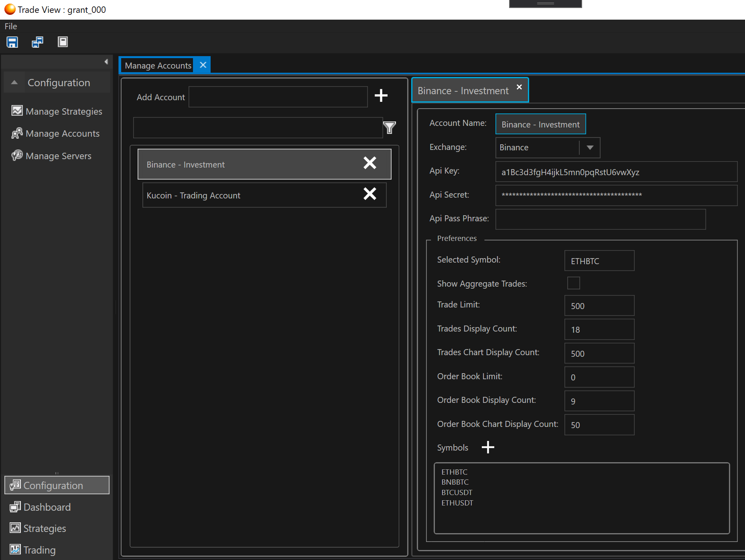The width and height of the screenshot is (745, 560).
Task: Click the Save All icon in the toolbar
Action: click(x=38, y=42)
